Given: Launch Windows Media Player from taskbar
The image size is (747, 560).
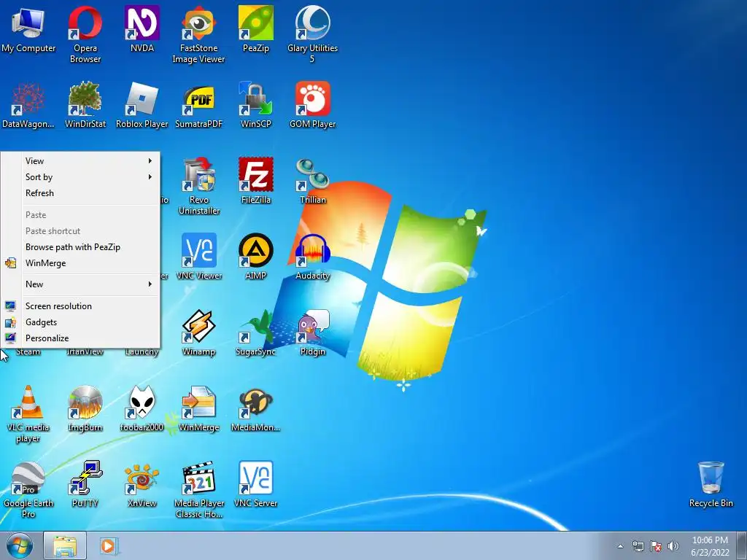Looking at the screenshot, I should 109,546.
